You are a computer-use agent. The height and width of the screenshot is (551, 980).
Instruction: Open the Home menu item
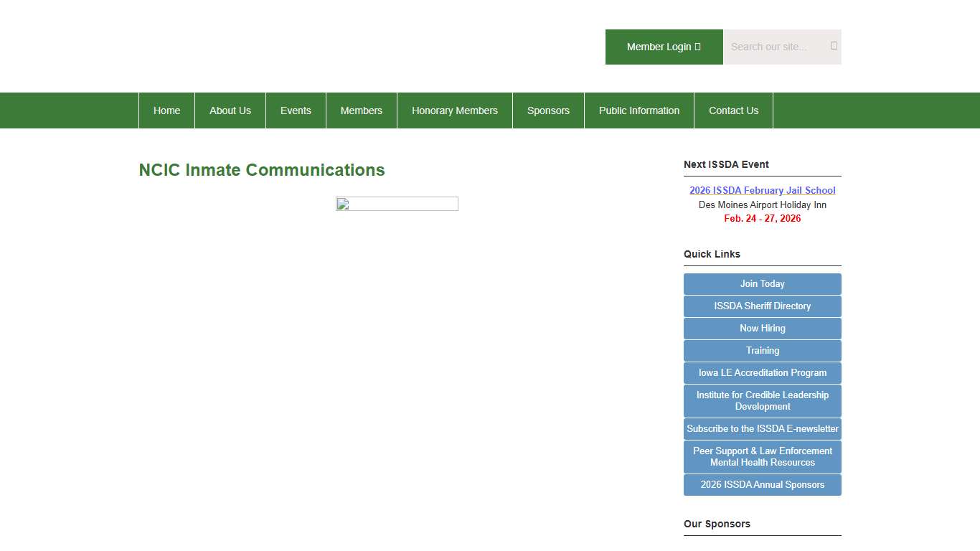point(166,110)
